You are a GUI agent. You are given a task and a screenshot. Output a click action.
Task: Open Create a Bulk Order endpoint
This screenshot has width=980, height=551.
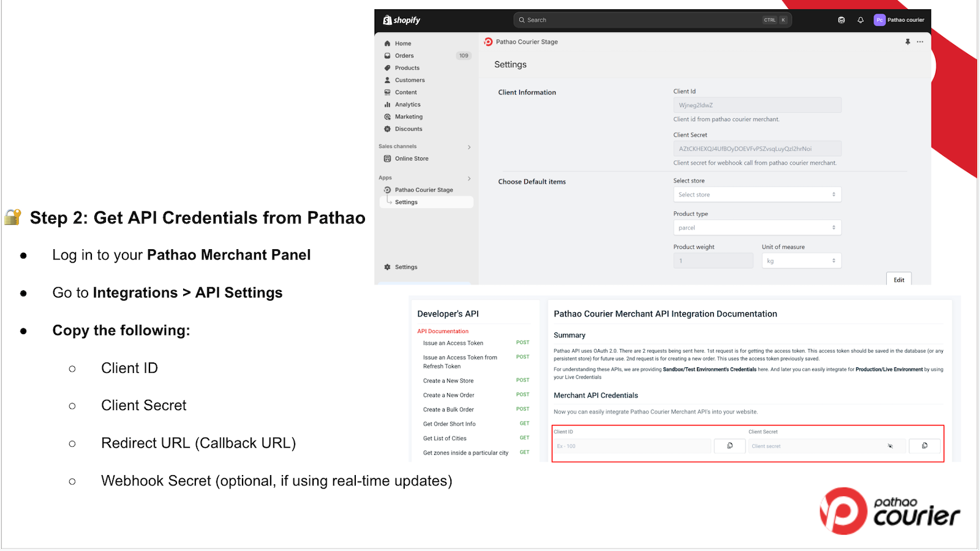[448, 410]
